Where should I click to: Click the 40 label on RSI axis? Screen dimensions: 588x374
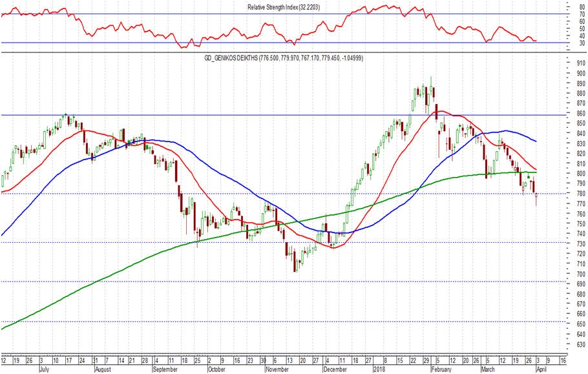(582, 36)
